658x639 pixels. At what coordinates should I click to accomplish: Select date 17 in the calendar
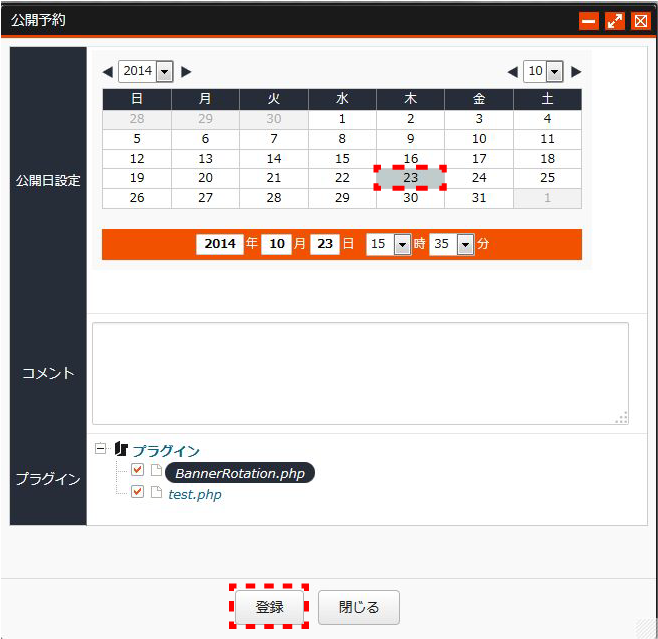(x=479, y=159)
